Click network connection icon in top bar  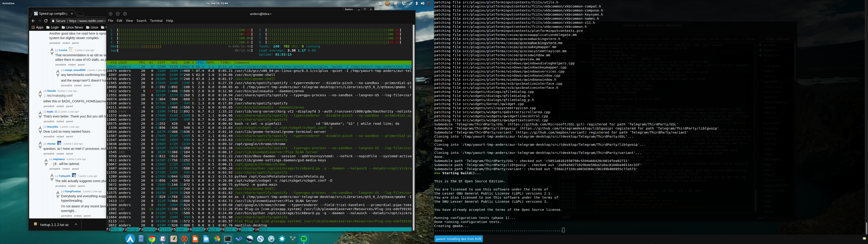point(411,3)
